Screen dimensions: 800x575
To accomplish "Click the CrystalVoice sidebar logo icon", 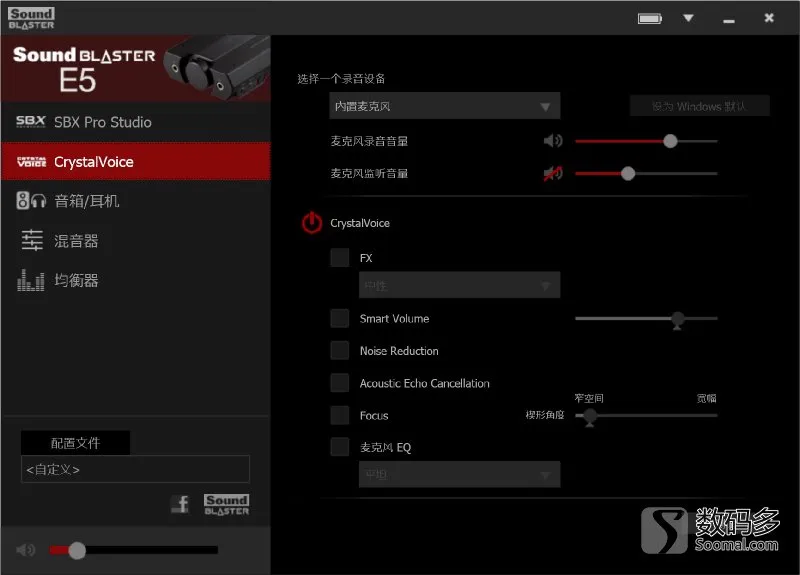I will tap(31, 162).
